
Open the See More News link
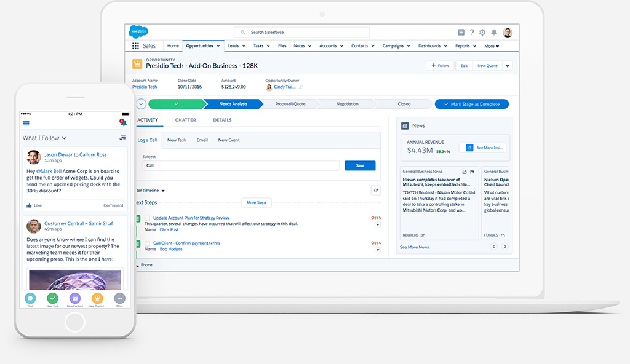[414, 247]
